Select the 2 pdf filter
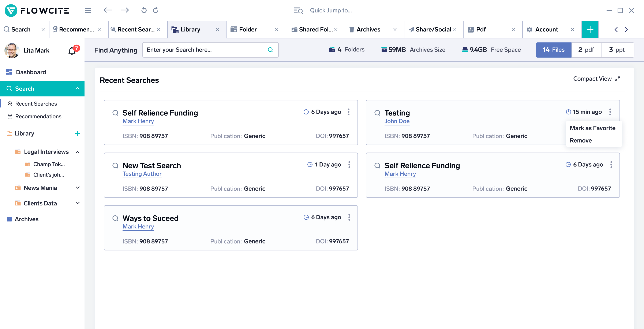644x329 pixels. click(x=586, y=50)
